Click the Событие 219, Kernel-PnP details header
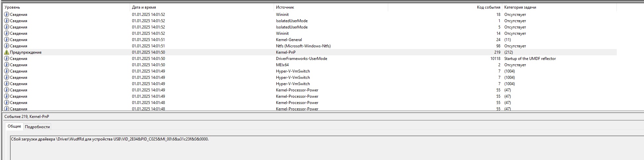The image size is (644, 160). (27, 117)
